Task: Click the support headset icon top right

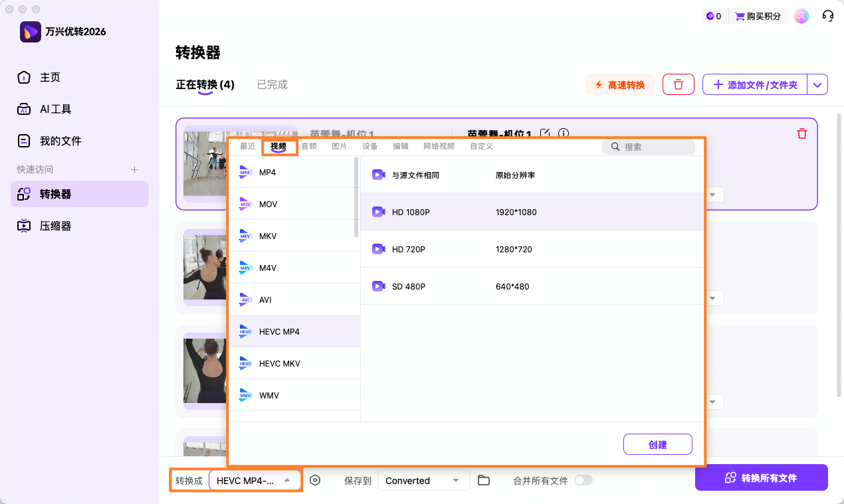Action: click(827, 15)
